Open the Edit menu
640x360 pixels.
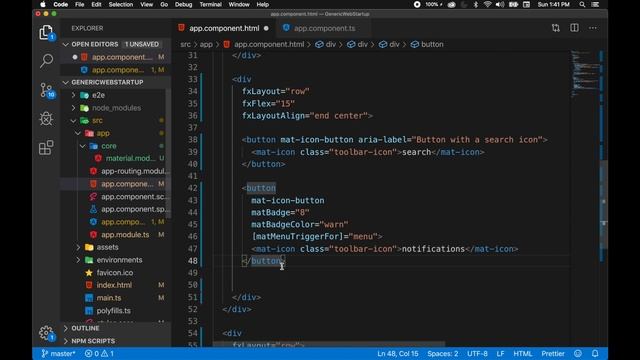(96, 4)
